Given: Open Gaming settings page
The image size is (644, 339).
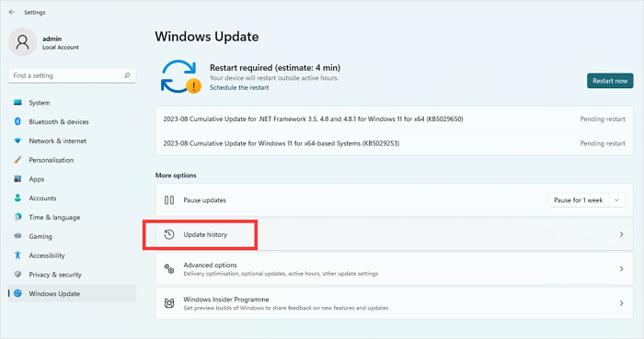Looking at the screenshot, I should tap(72, 236).
